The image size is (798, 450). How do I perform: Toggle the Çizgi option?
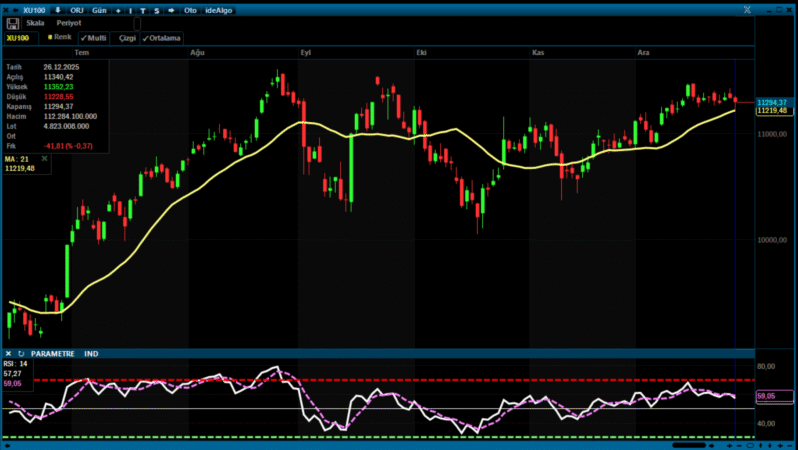click(126, 38)
